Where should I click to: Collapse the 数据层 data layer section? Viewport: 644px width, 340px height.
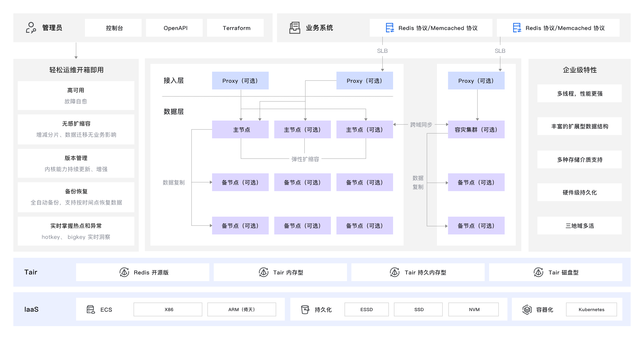click(174, 111)
